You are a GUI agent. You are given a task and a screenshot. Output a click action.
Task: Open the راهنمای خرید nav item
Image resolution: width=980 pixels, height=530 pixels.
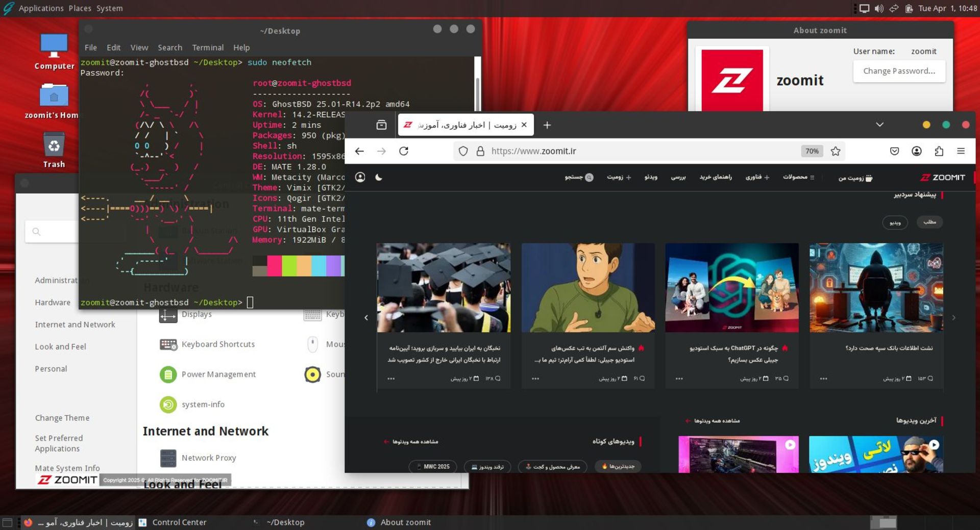pos(715,177)
